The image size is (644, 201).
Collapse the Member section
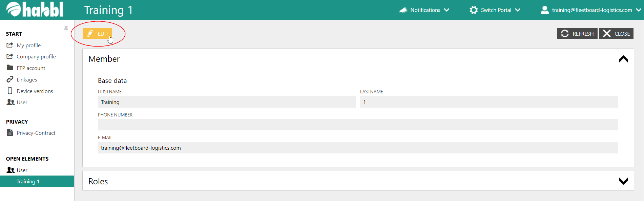point(623,59)
